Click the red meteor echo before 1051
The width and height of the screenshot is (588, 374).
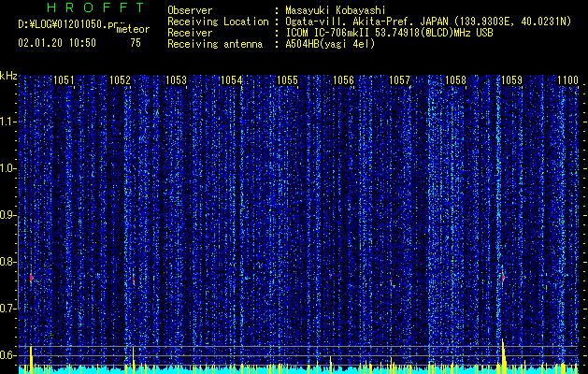click(31, 278)
